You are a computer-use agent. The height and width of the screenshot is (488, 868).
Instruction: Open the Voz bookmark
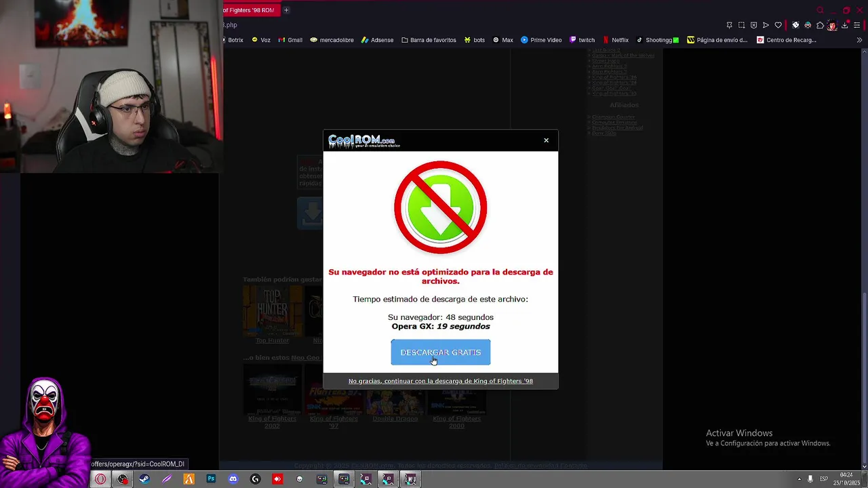(x=261, y=40)
